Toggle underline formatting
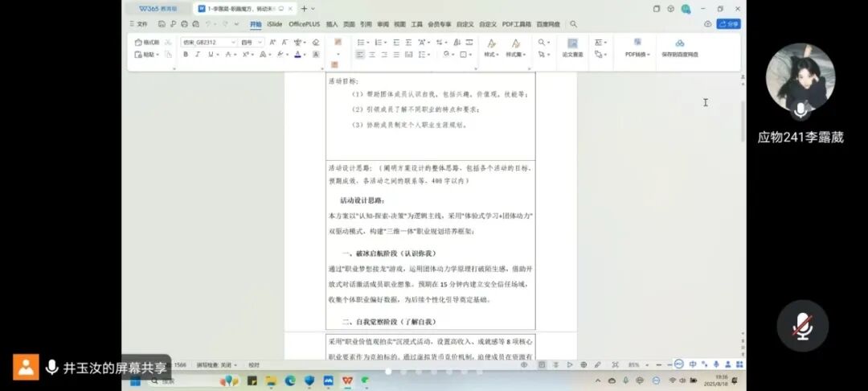 pyautogui.click(x=211, y=55)
